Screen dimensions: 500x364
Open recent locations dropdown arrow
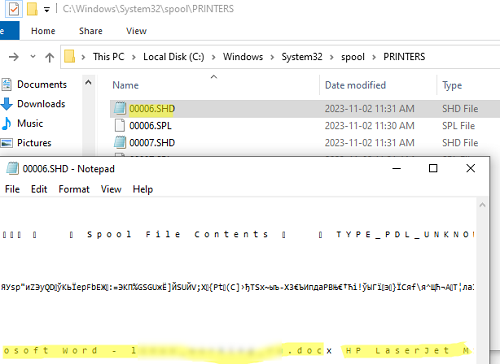pos(33,57)
